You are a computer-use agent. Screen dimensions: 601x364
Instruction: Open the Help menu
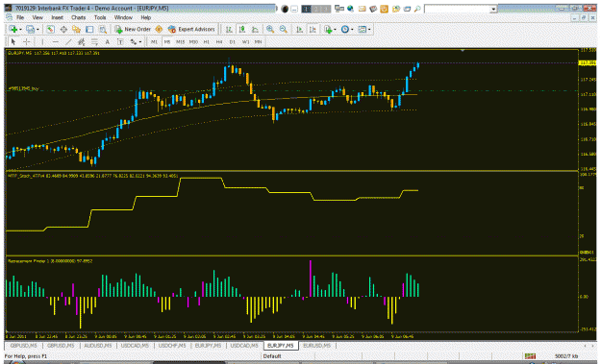pos(145,17)
